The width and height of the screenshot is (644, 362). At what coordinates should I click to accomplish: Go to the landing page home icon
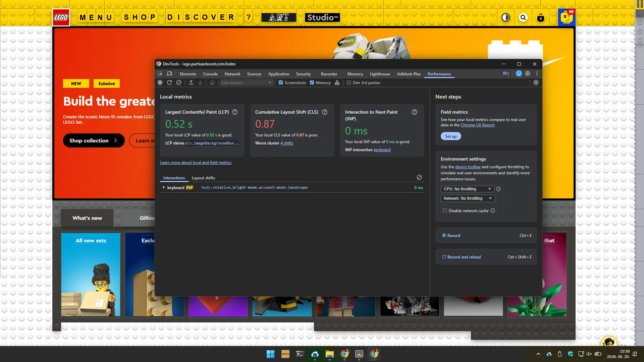212,82
